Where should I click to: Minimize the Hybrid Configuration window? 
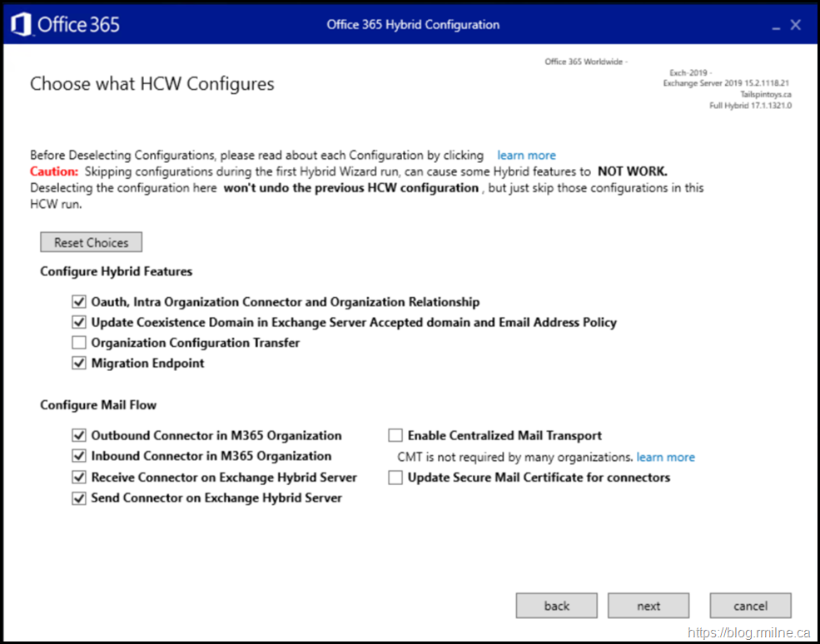776,26
